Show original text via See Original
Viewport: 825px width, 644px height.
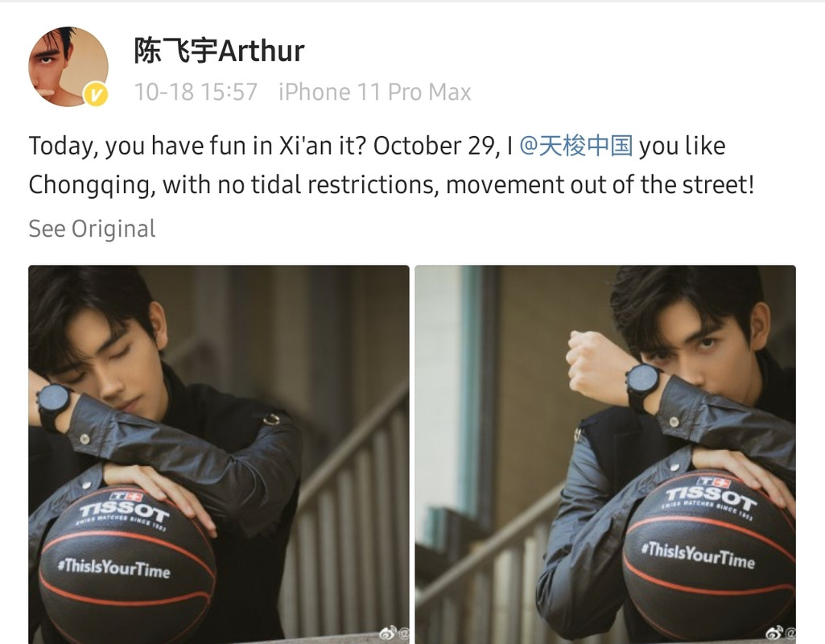pyautogui.click(x=92, y=229)
